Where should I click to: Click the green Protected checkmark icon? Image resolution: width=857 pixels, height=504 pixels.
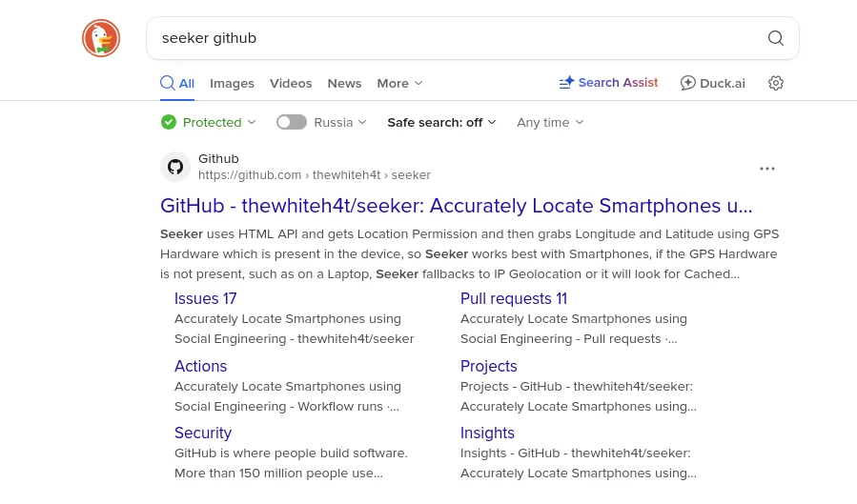coord(169,122)
